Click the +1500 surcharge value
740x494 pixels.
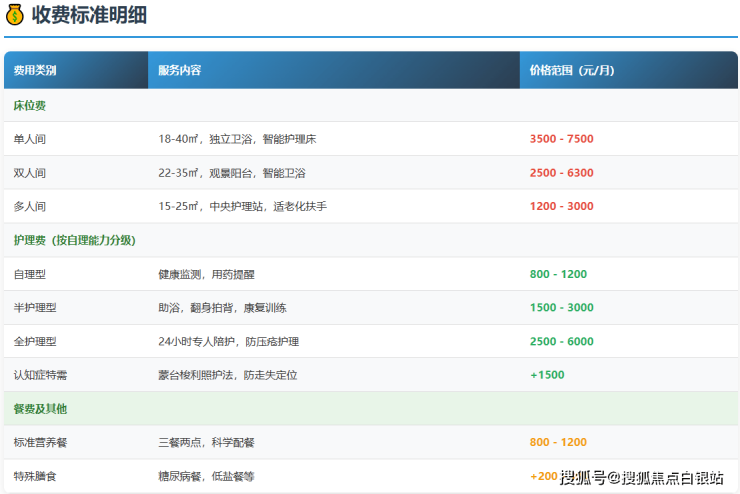[547, 375]
